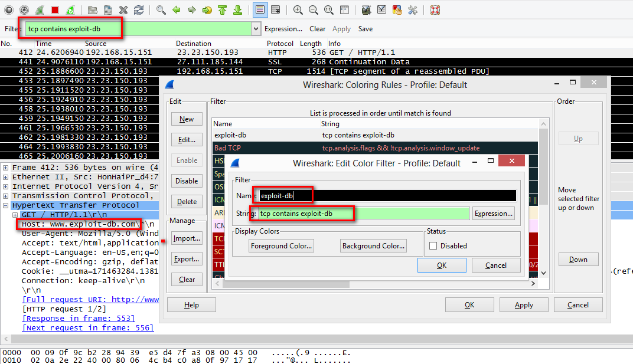Import coloring rules from file
The image size is (633, 364).
[187, 238]
